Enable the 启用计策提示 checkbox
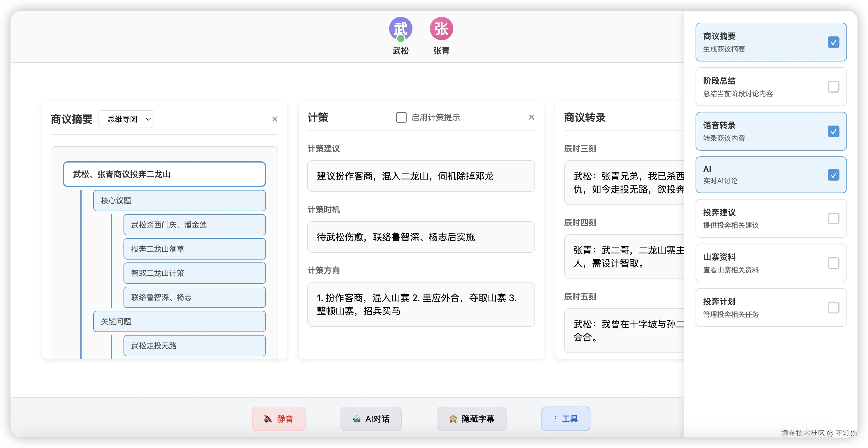Image resolution: width=868 pixels, height=448 pixels. pos(401,117)
